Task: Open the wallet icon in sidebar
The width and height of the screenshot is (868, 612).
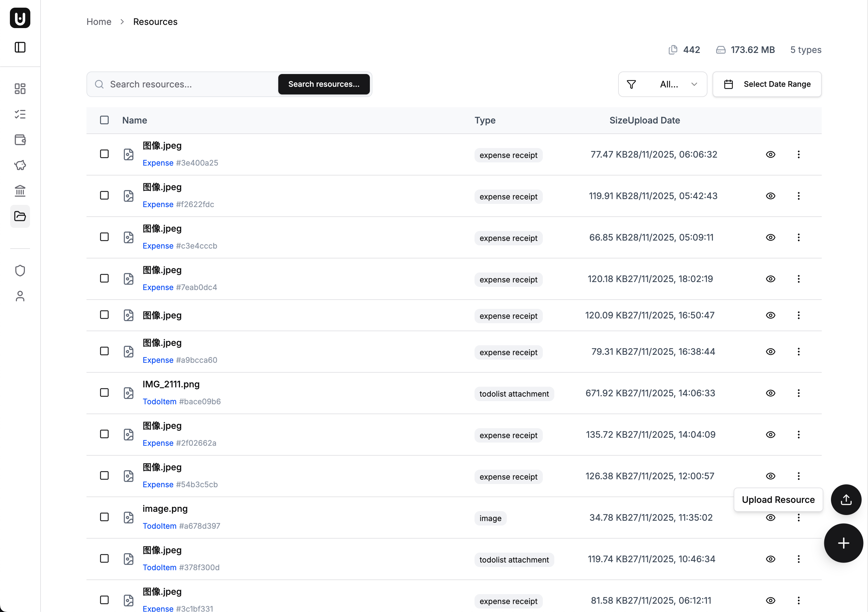Action: point(20,139)
